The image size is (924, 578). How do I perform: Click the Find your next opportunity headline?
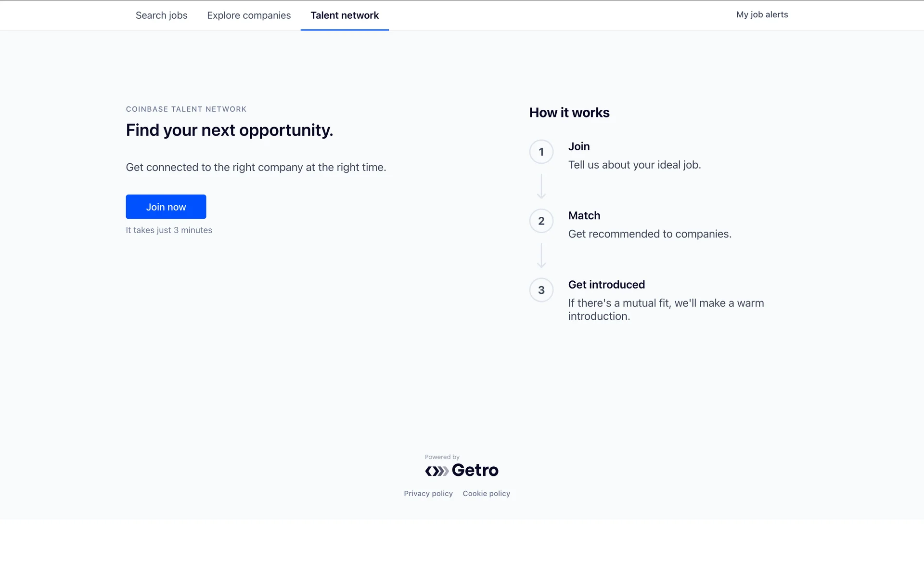(229, 130)
